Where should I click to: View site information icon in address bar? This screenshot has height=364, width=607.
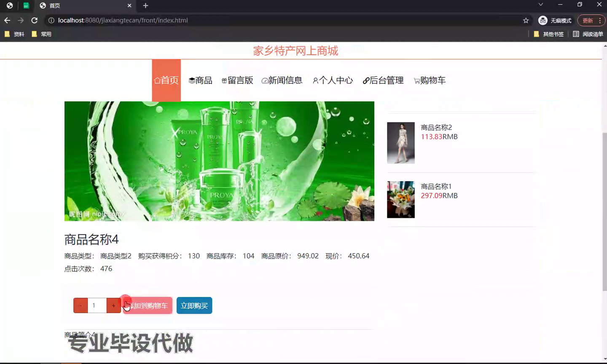click(51, 20)
